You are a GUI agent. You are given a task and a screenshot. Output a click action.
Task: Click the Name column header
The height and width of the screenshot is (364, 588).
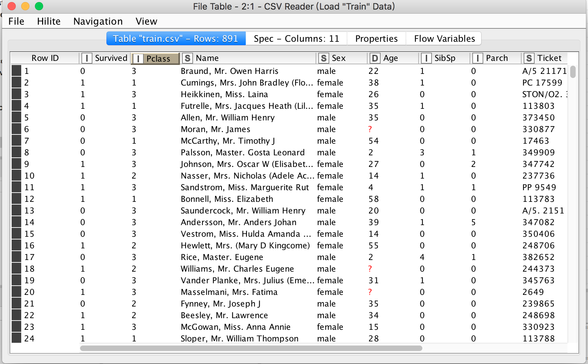pos(248,58)
